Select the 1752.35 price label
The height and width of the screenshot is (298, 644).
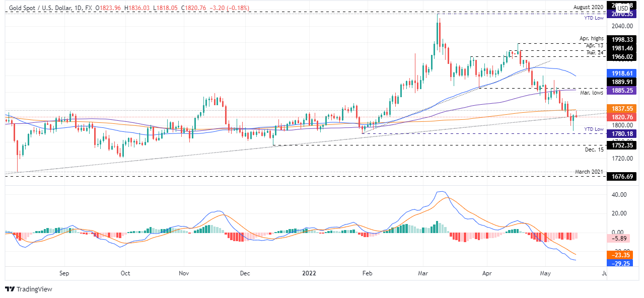coord(622,144)
